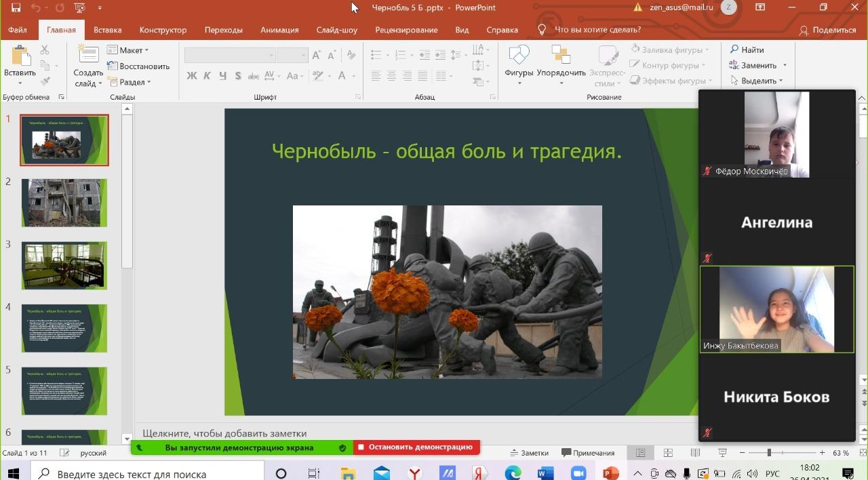Image resolution: width=868 pixels, height=480 pixels.
Task: Click the Save floppy disk icon
Action: (16, 7)
